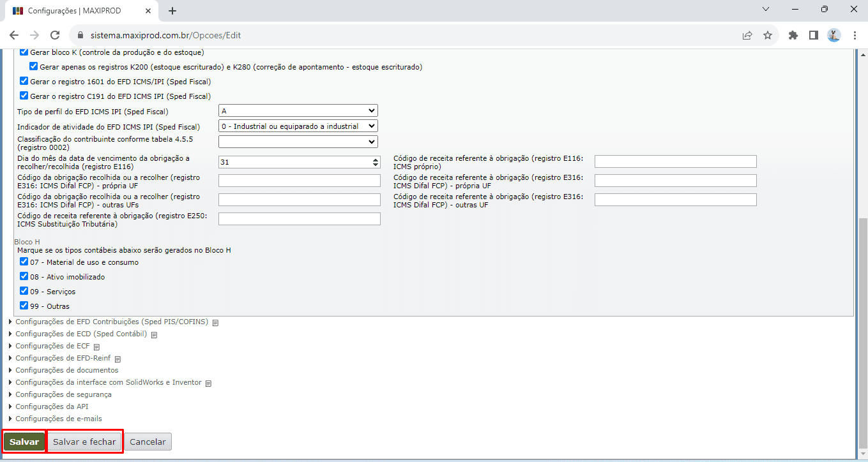Toggle the browser side panel icon
The width and height of the screenshot is (868, 462).
point(814,36)
